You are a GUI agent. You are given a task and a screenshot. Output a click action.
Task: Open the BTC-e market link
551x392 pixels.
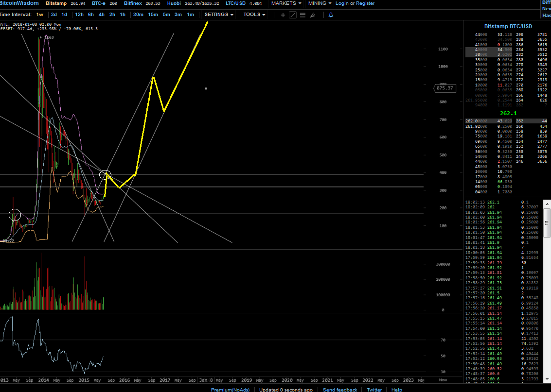click(x=98, y=3)
